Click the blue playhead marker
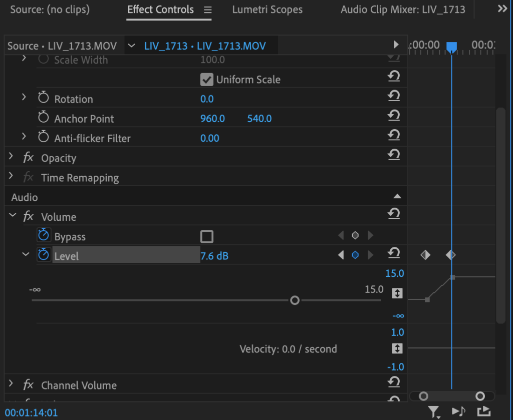The image size is (513, 420). (x=452, y=47)
